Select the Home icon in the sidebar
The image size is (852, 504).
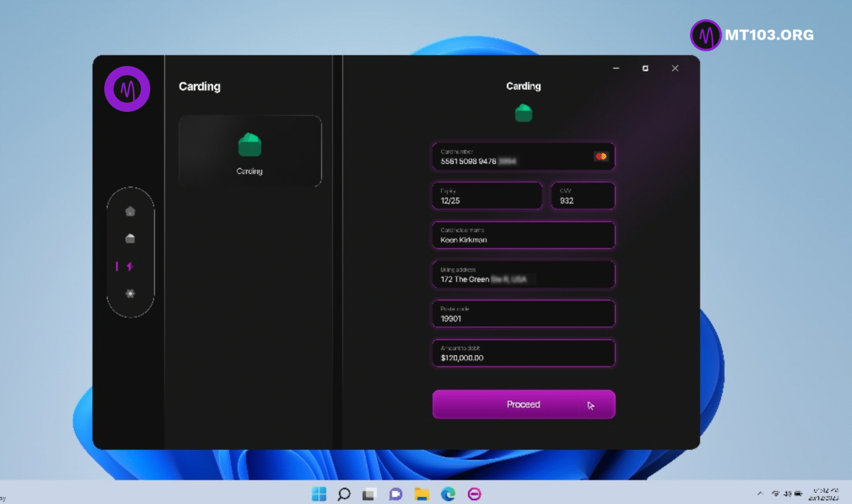coord(130,211)
